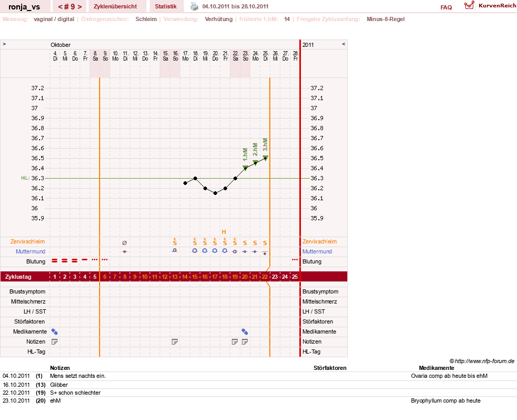Click cycle day 6 in Zyklustag bar
This screenshot has height=420, width=517.
click(x=105, y=277)
